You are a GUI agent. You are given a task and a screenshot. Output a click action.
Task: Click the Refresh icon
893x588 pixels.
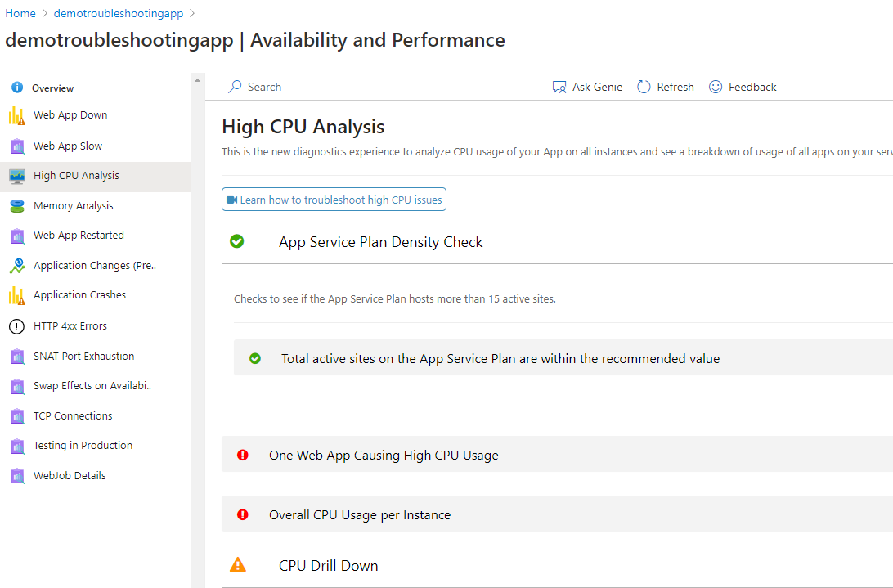(x=645, y=86)
